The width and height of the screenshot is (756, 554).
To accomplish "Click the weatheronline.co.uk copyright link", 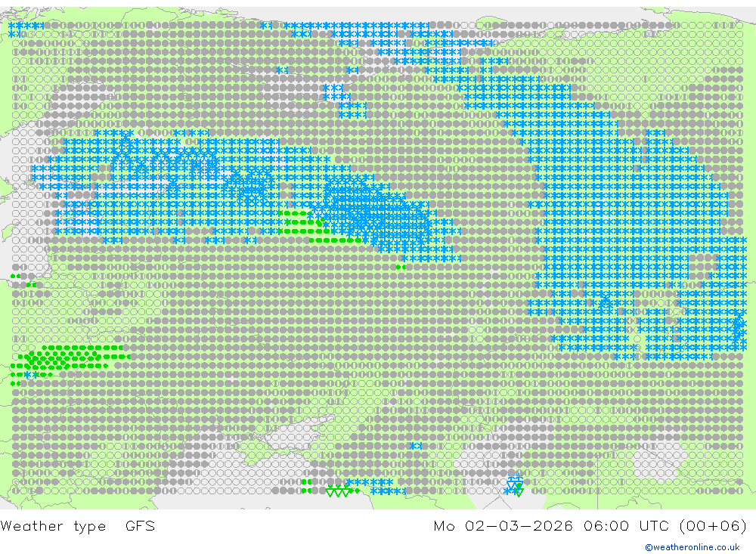I will (x=692, y=547).
